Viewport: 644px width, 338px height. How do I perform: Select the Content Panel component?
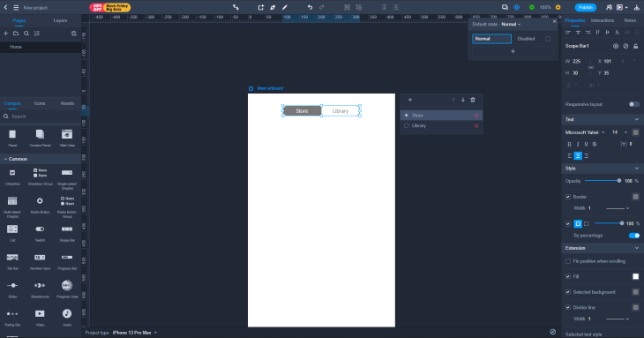click(x=40, y=138)
